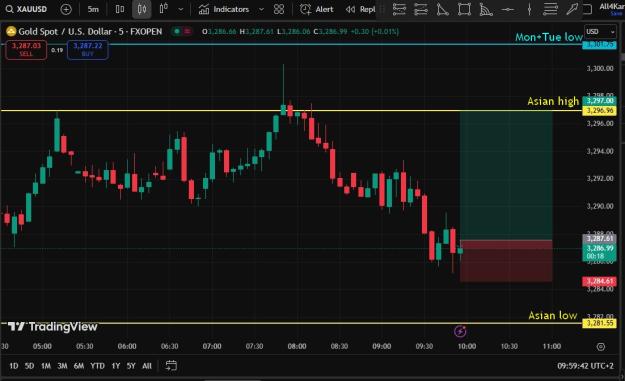Switch chart type to Hollow candles
The width and height of the screenshot is (625, 381).
coord(163,9)
